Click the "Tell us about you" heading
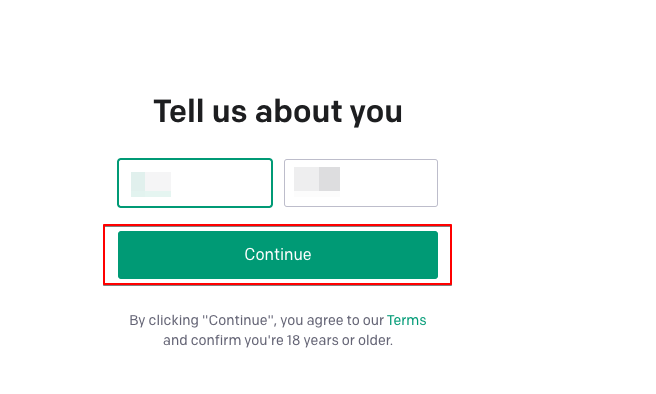The width and height of the screenshot is (656, 394). click(278, 111)
